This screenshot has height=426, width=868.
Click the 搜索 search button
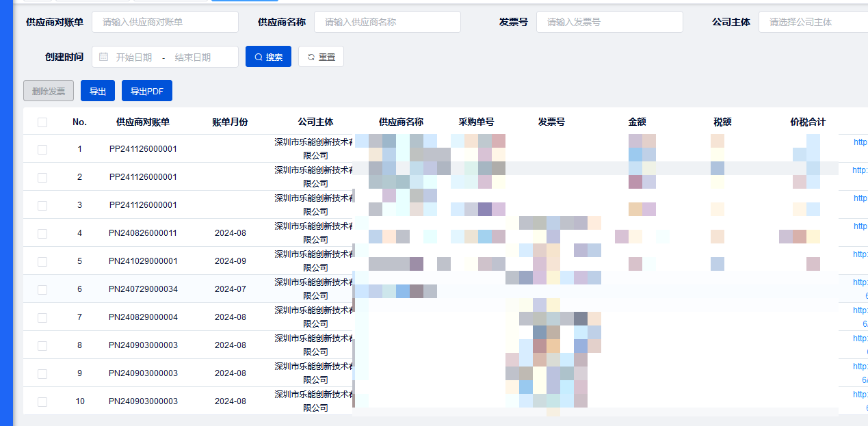[x=268, y=57]
